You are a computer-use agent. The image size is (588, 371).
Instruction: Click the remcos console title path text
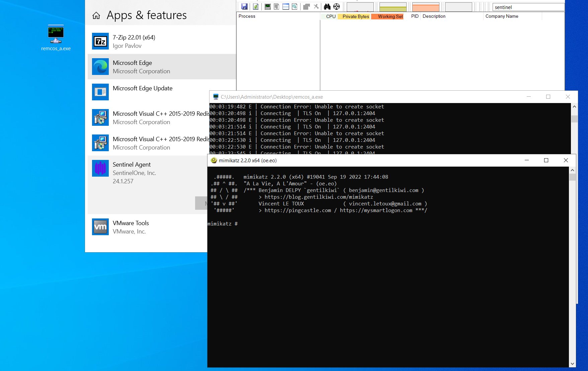click(272, 97)
